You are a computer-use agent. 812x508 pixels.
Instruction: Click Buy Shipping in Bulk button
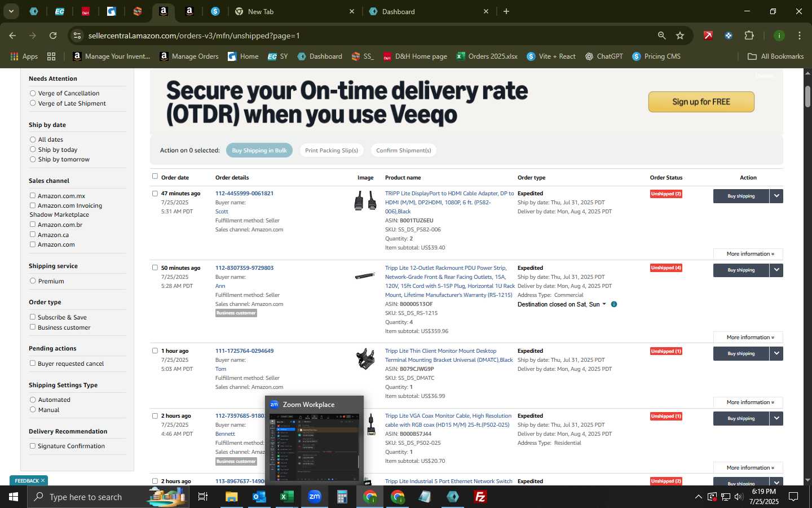tap(259, 150)
